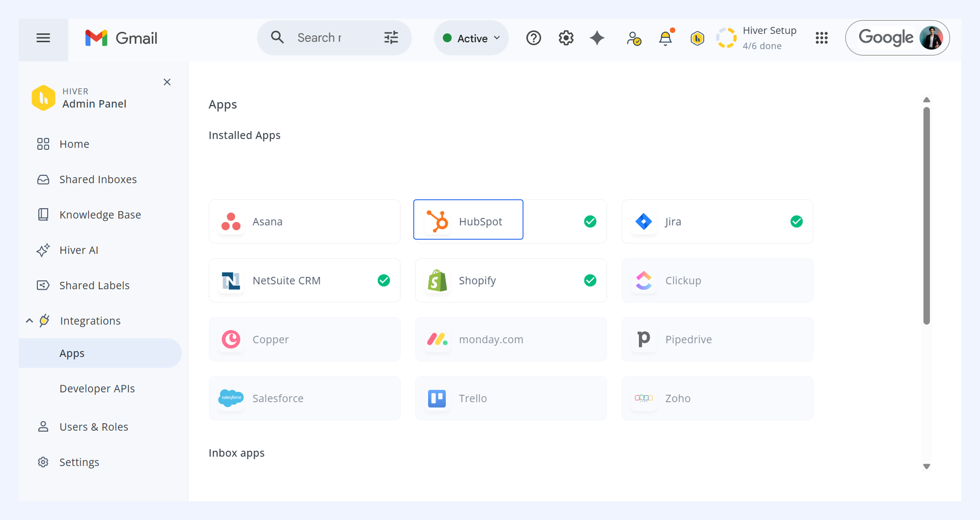Select the Apps sub-item under Integrations
This screenshot has width=980, height=520.
point(100,353)
